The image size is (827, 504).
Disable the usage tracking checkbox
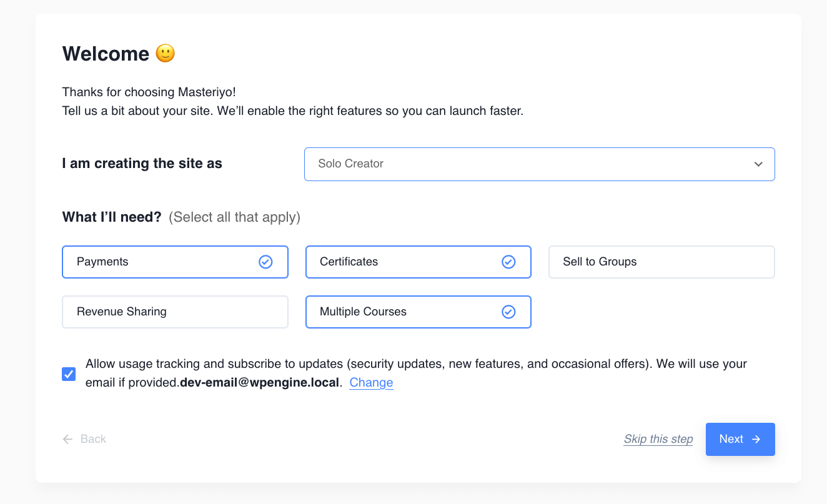coord(69,374)
